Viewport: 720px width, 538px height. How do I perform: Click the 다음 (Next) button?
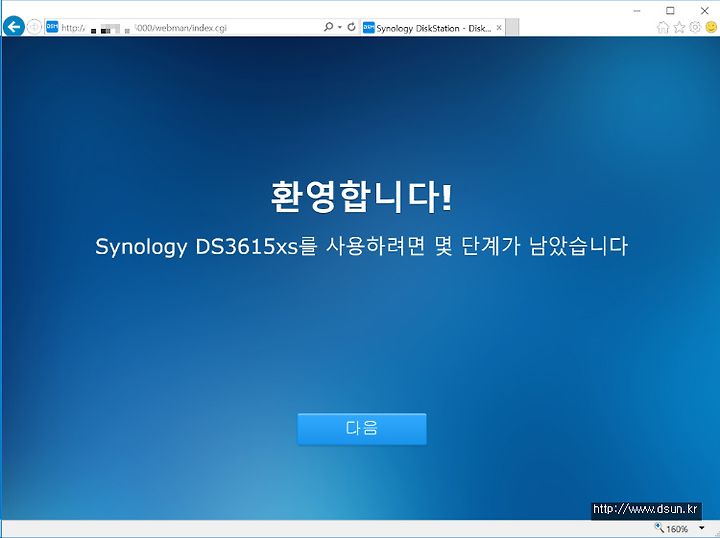coord(362,429)
